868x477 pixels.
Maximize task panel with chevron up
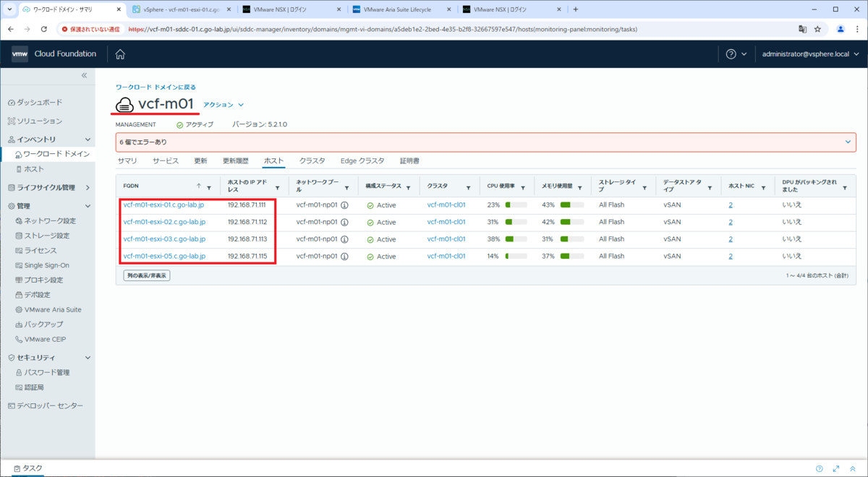point(852,468)
